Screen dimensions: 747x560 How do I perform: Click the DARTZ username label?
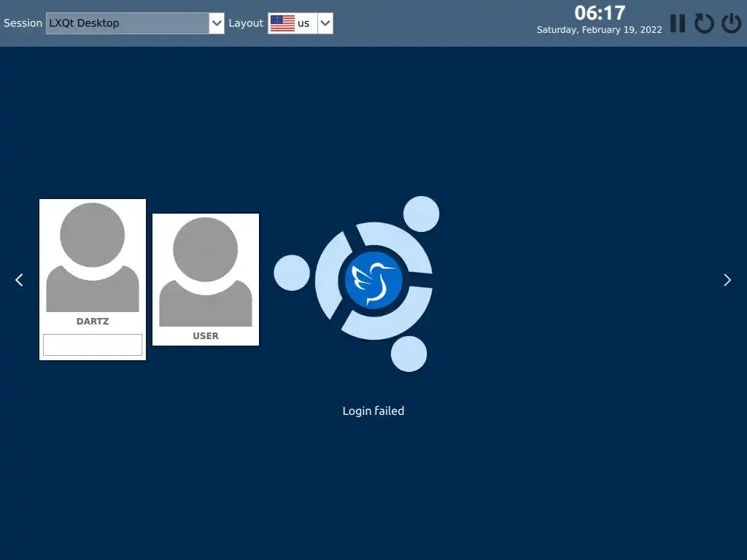click(93, 322)
